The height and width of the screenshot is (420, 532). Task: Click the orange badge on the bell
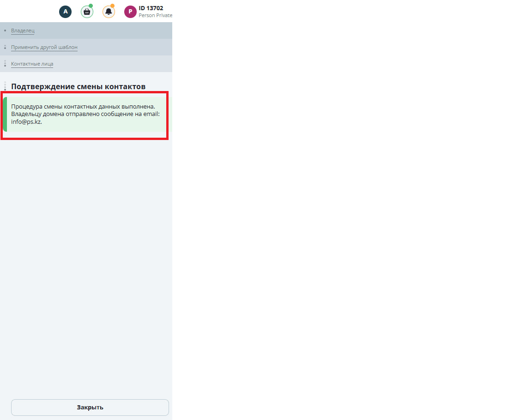[113, 6]
